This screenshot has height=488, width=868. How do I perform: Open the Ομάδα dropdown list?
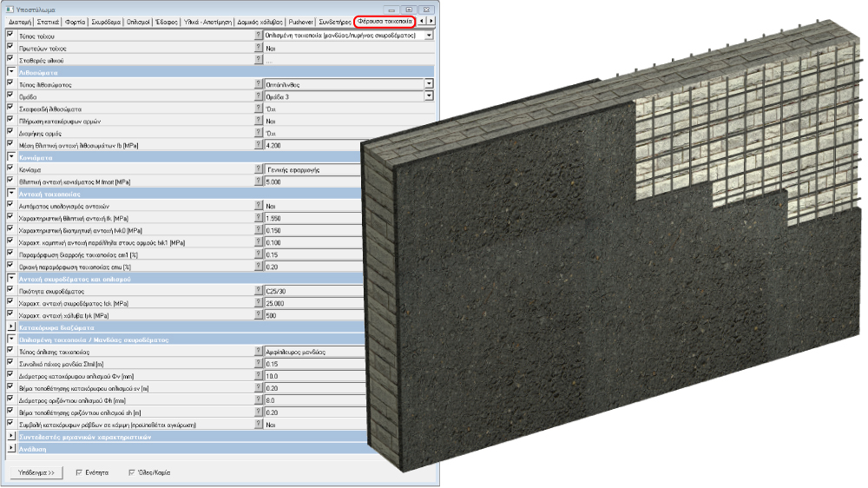tap(429, 97)
